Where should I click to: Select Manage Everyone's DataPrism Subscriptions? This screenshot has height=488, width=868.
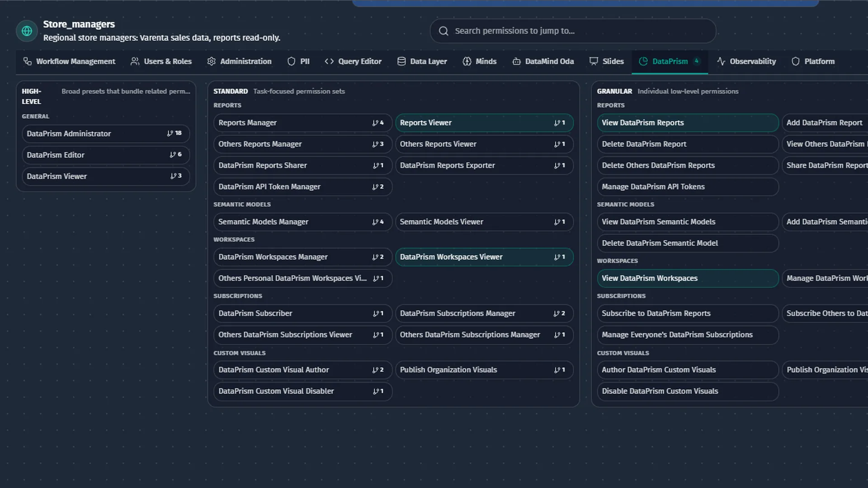688,335
